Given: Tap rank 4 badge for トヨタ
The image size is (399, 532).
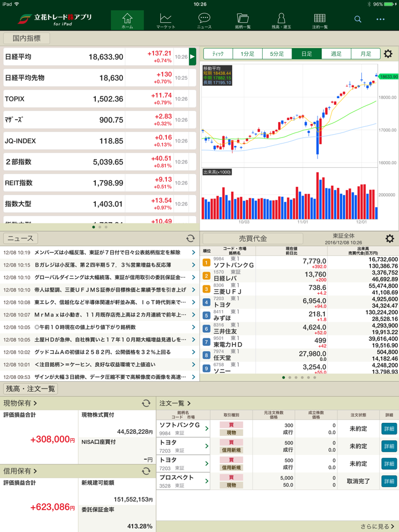Looking at the screenshot, I should pyautogui.click(x=206, y=303).
